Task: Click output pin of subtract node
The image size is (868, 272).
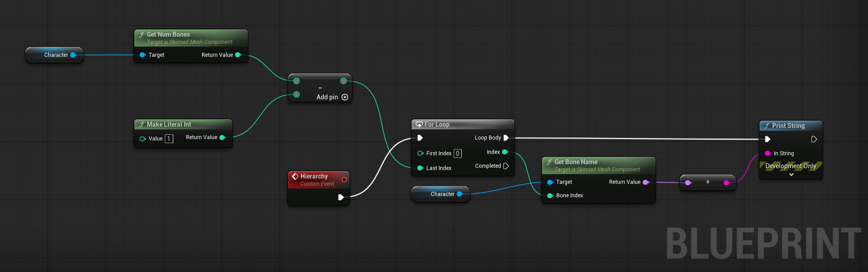Action: (x=344, y=81)
